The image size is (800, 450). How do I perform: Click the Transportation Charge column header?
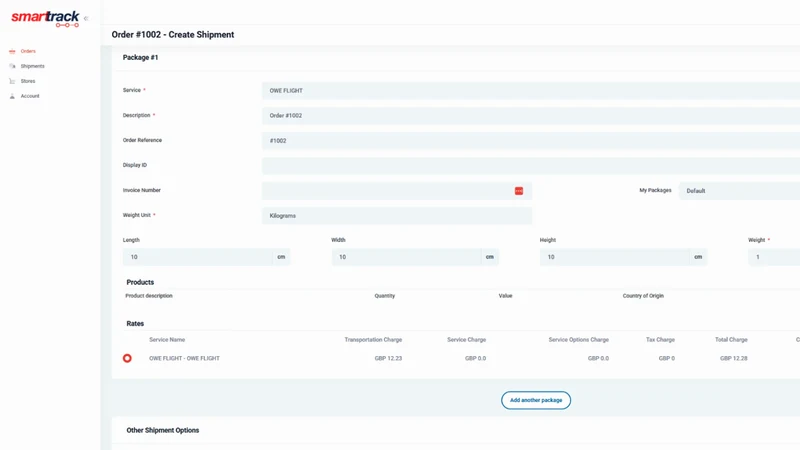(373, 340)
